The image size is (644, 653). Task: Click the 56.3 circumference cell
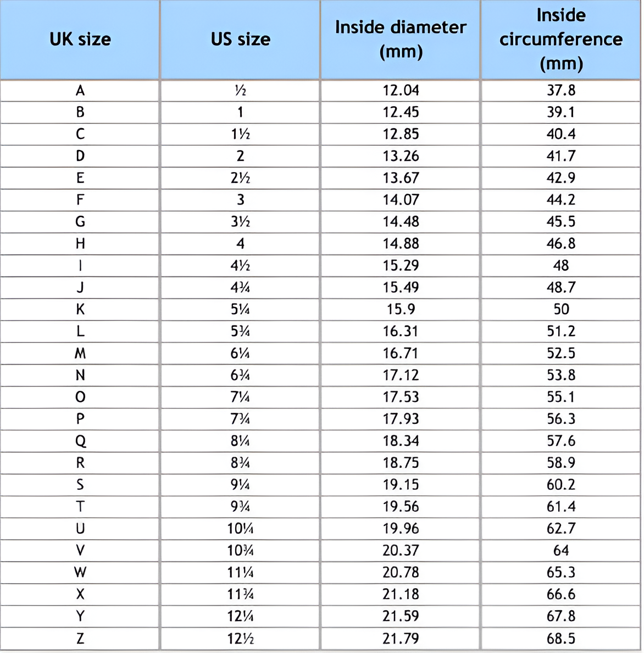pyautogui.click(x=561, y=419)
